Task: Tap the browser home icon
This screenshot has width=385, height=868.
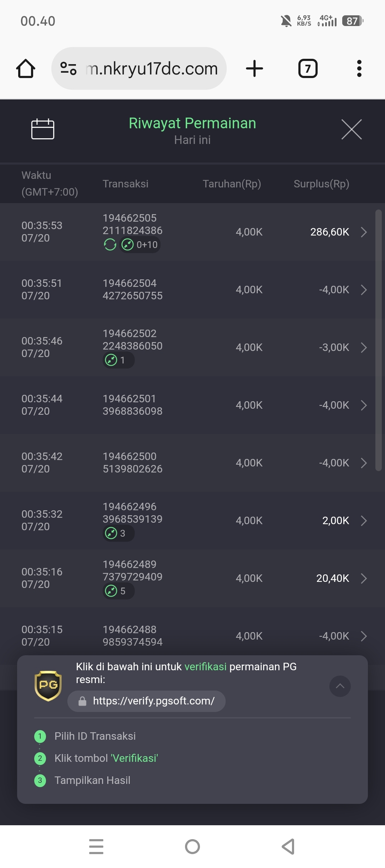Action: (26, 68)
